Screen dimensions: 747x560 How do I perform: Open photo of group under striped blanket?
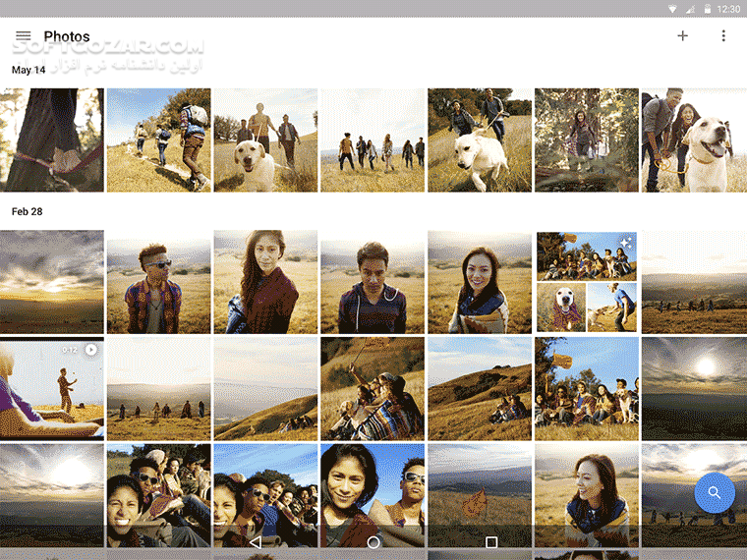pyautogui.click(x=373, y=388)
